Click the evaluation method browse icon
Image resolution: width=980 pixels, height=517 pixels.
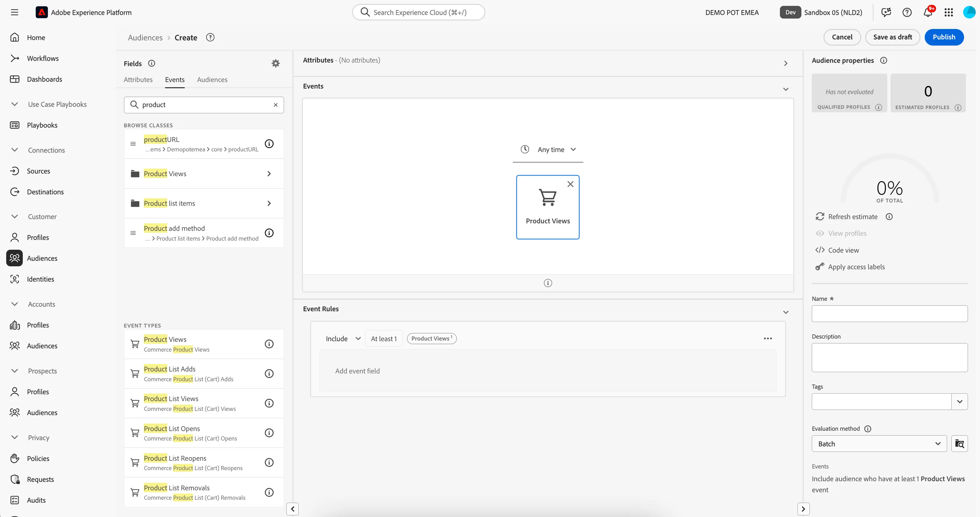coord(960,443)
